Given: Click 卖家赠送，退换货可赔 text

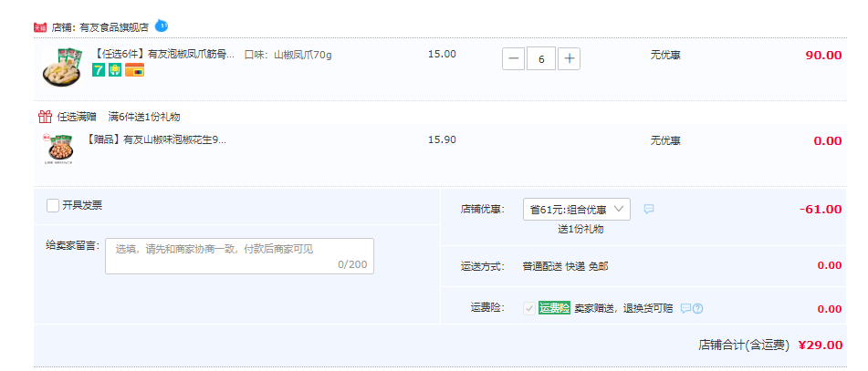Looking at the screenshot, I should 623,308.
